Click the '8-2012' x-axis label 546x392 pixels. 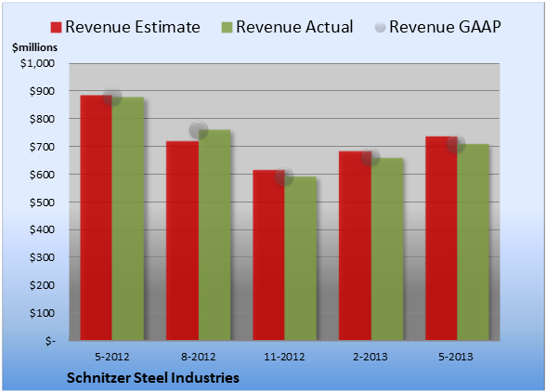pyautogui.click(x=199, y=357)
